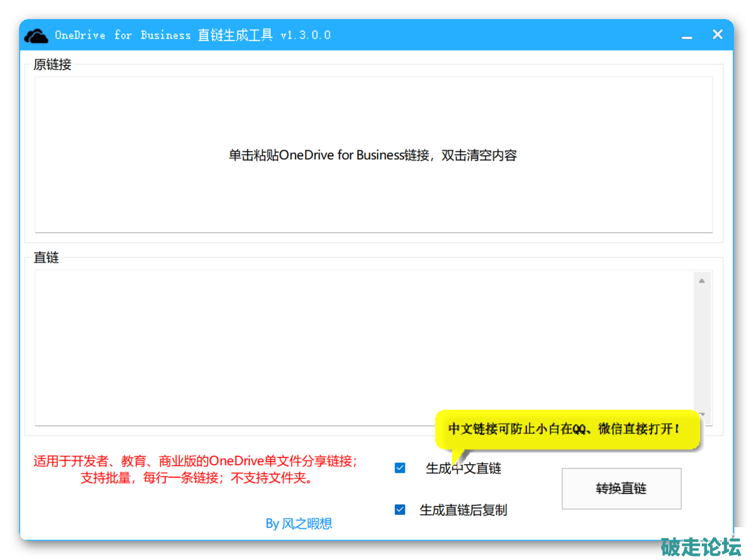The height and width of the screenshot is (560, 753).
Task: Click the down arrow of the 直链 scrollbar
Action: click(x=702, y=415)
